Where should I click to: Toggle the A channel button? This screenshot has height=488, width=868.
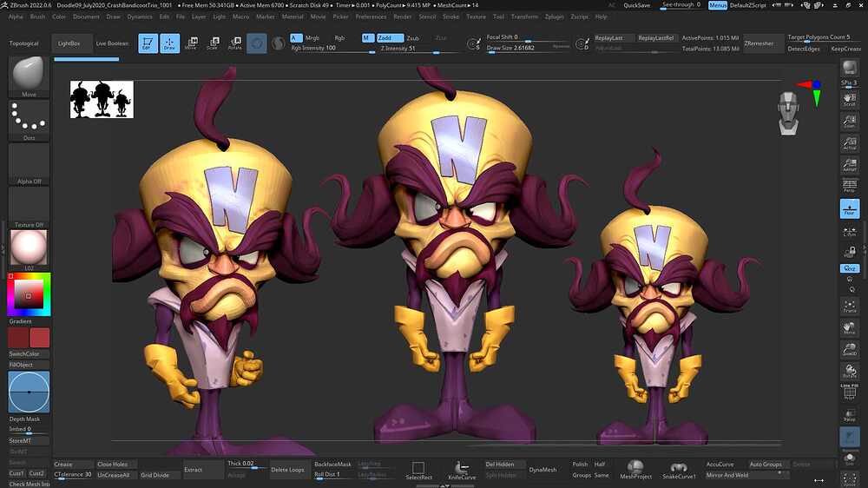pyautogui.click(x=296, y=38)
